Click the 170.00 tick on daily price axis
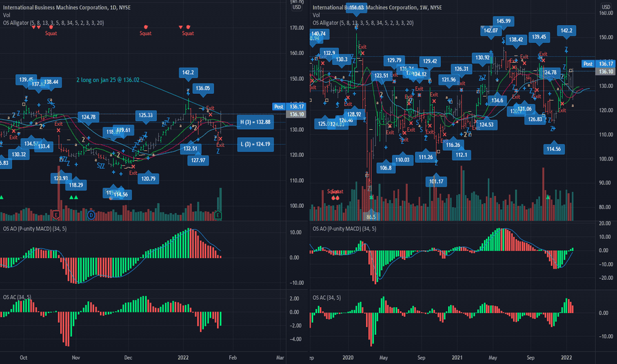617x364 pixels. point(297,28)
